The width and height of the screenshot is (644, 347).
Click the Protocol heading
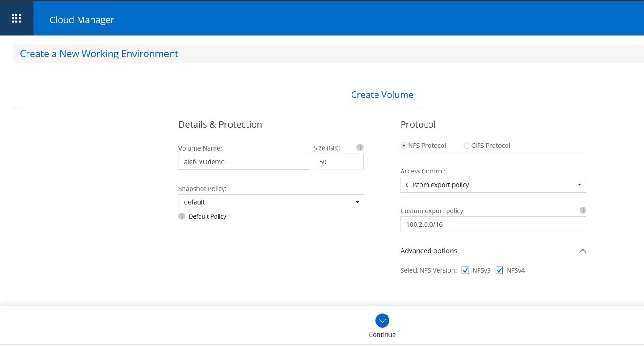pos(418,124)
